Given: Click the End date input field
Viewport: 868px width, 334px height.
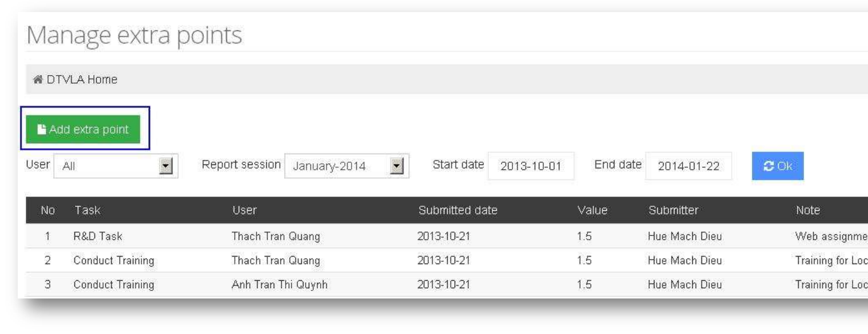Looking at the screenshot, I should 688,166.
